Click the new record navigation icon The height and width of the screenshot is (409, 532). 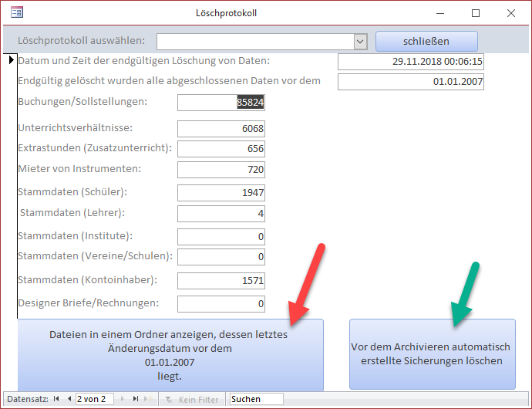pyautogui.click(x=150, y=399)
